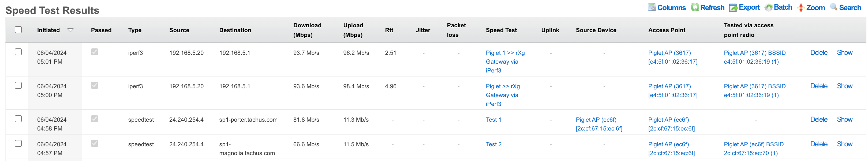This screenshot has height=161, width=868.
Task: Click the Search magnifier icon
Action: (x=834, y=7)
